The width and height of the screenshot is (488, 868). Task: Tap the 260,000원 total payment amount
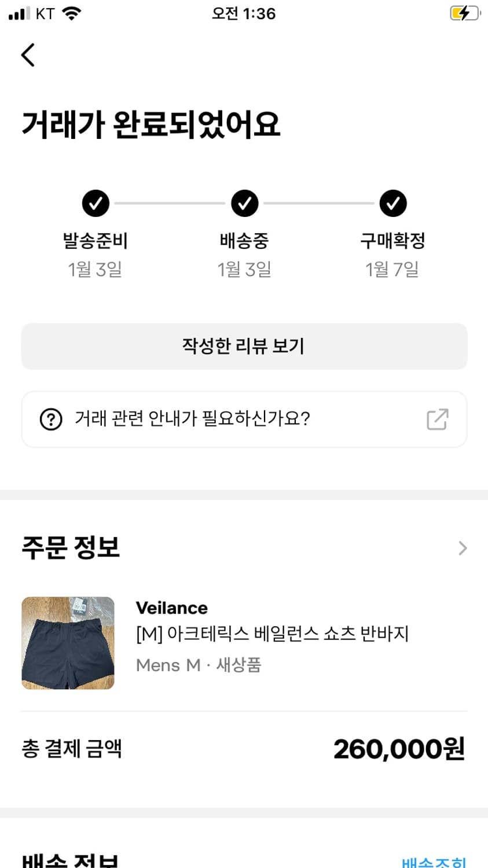pyautogui.click(x=399, y=749)
